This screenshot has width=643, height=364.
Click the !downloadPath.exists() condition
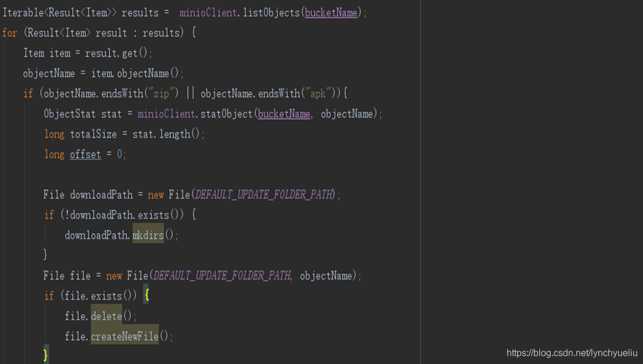click(122, 215)
